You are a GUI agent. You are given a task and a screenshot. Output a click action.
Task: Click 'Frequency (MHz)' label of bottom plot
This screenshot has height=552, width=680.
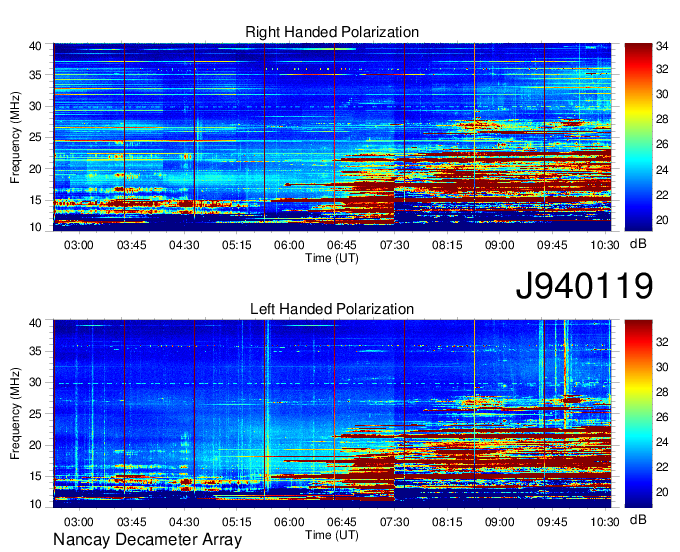(15, 414)
